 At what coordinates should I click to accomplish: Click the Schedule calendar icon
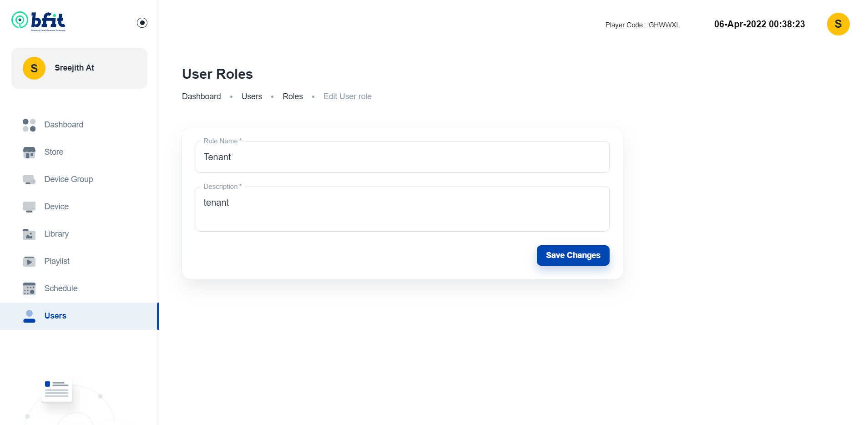(x=29, y=288)
